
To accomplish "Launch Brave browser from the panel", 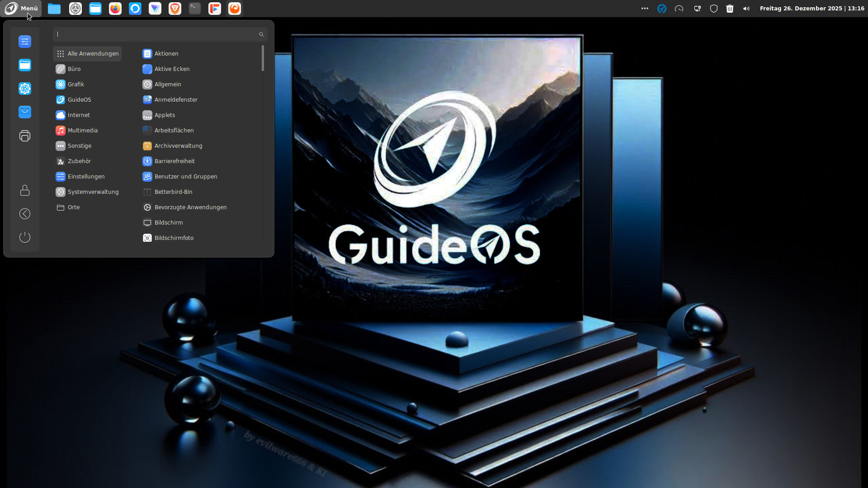I will [175, 9].
